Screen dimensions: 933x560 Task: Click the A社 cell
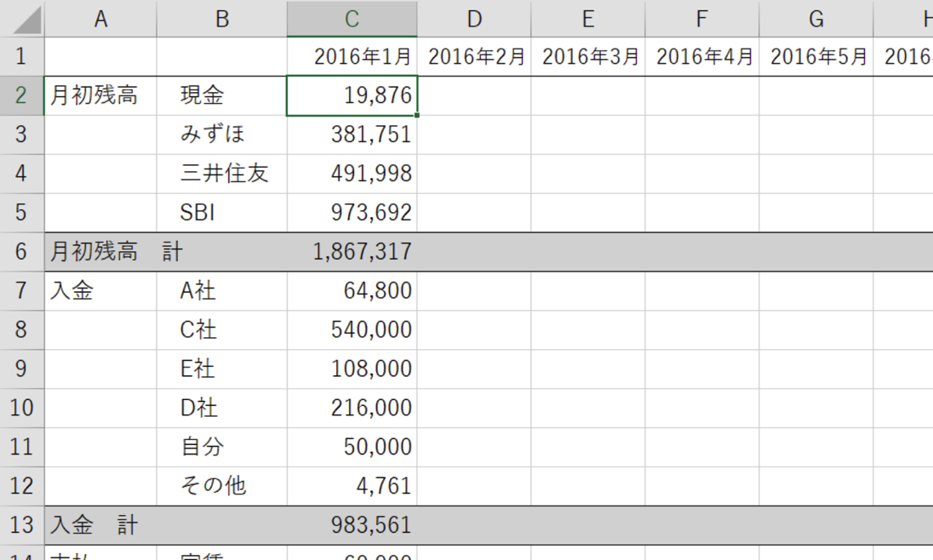coord(222,291)
